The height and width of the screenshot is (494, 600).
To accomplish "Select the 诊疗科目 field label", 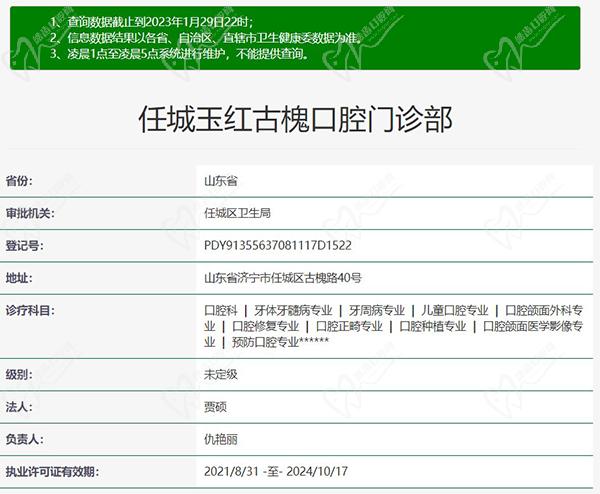I will point(30,310).
